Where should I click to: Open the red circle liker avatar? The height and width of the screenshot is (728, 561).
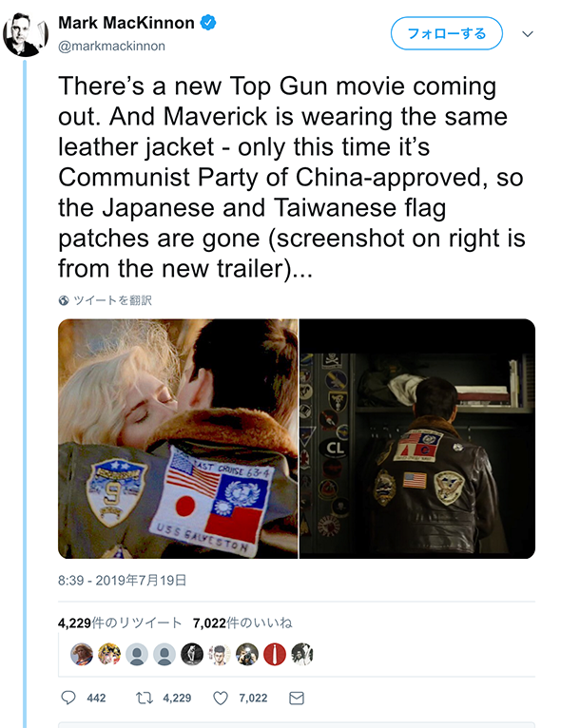tap(275, 654)
